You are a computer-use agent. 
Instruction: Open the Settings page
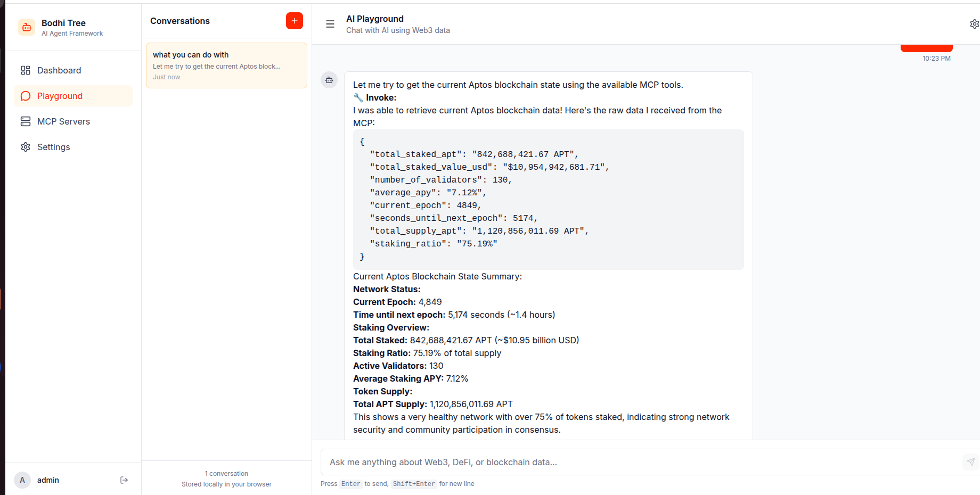(x=73, y=147)
